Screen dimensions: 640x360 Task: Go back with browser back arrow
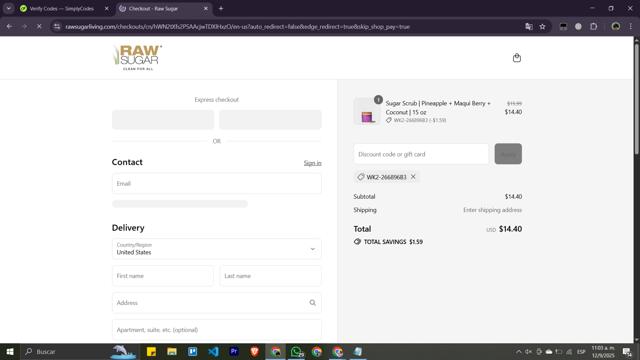9,27
